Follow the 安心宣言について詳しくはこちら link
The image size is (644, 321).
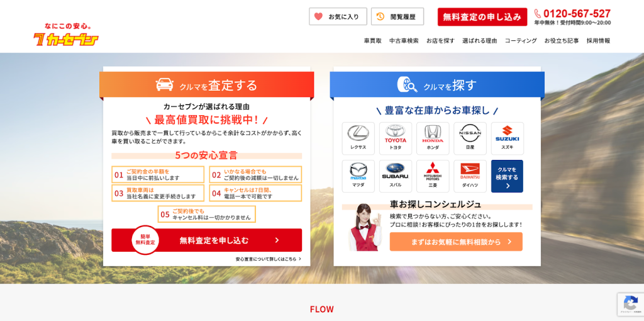268,259
